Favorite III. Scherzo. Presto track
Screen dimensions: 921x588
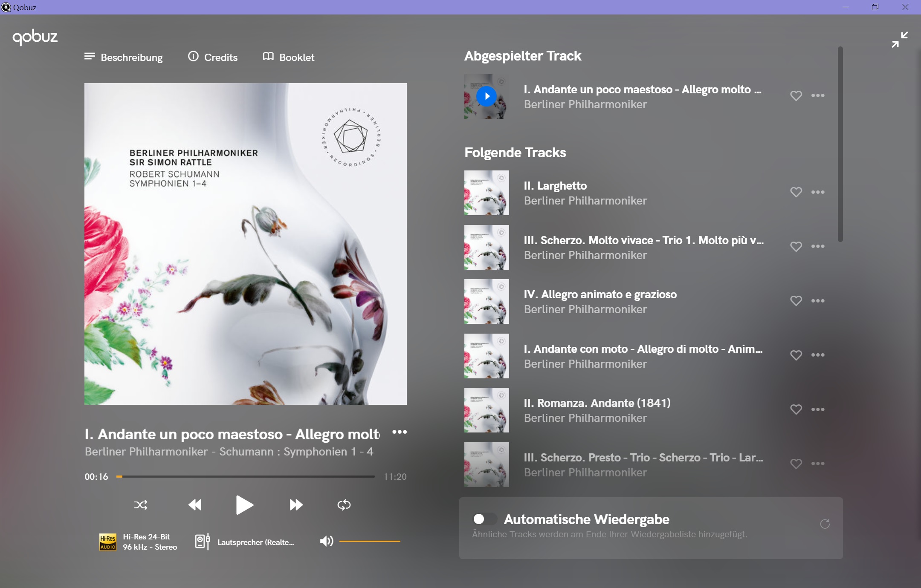click(796, 464)
